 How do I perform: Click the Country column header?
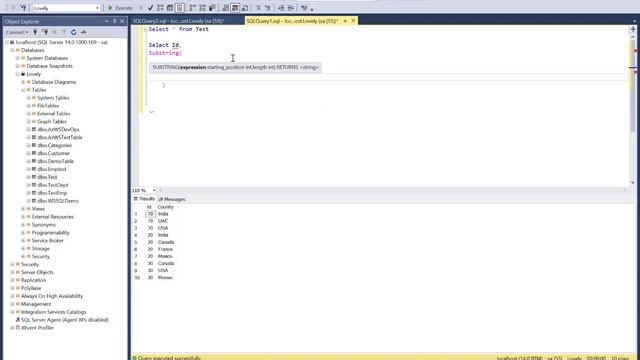[165, 207]
